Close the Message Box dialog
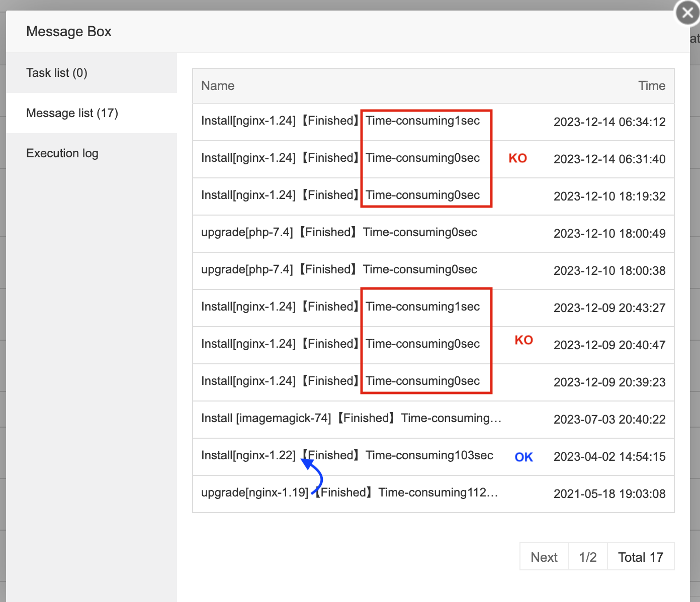This screenshot has height=602, width=700. coord(687,13)
